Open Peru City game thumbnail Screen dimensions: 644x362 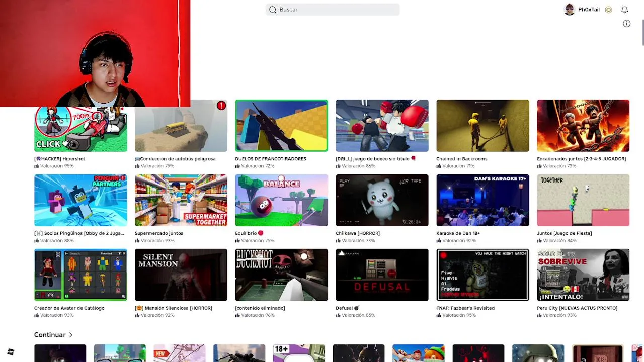tap(583, 275)
